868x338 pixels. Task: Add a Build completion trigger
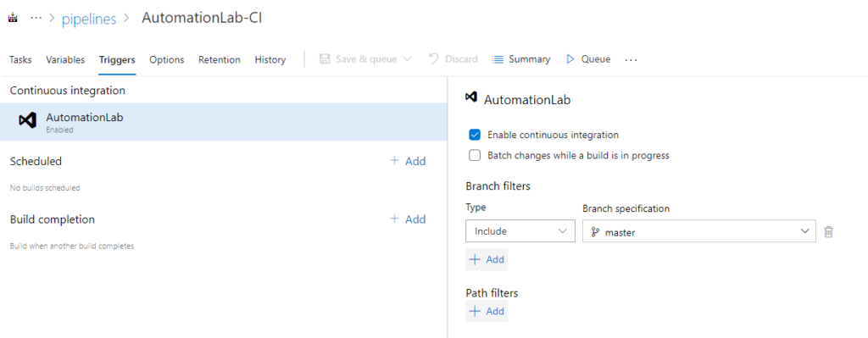click(x=408, y=219)
